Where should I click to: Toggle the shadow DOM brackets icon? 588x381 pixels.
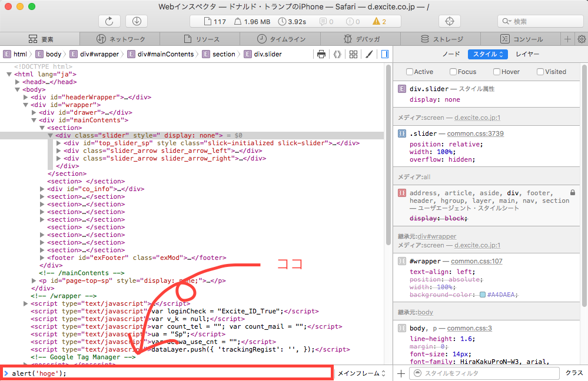[337, 54]
